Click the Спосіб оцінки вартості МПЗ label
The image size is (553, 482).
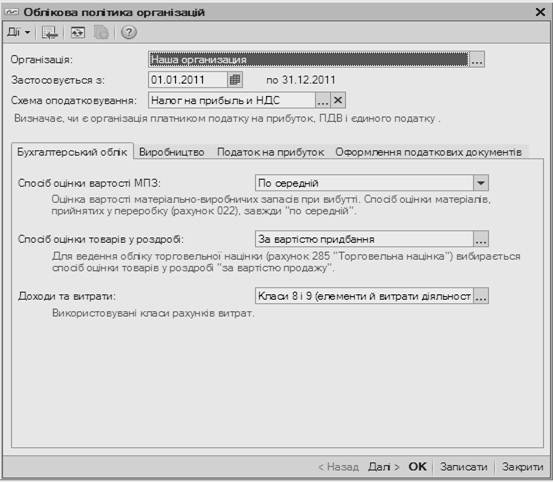89,183
